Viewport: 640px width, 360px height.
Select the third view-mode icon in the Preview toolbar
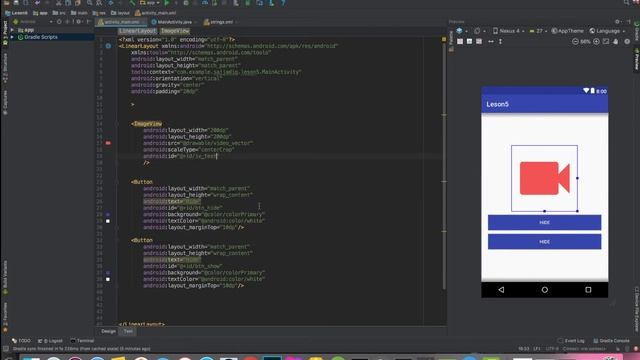click(x=479, y=42)
